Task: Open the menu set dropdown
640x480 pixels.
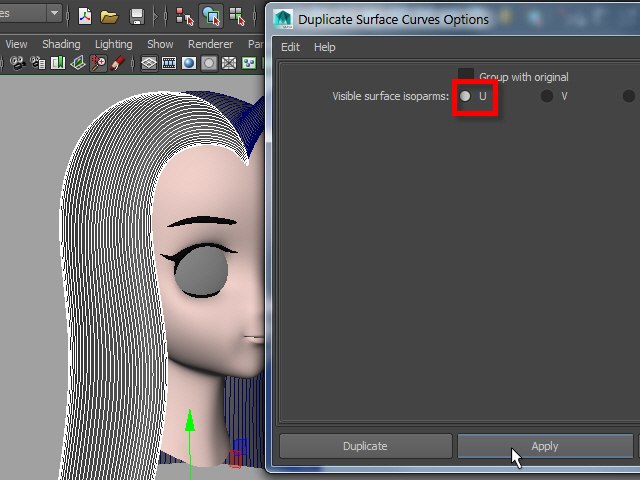Action: [30, 15]
